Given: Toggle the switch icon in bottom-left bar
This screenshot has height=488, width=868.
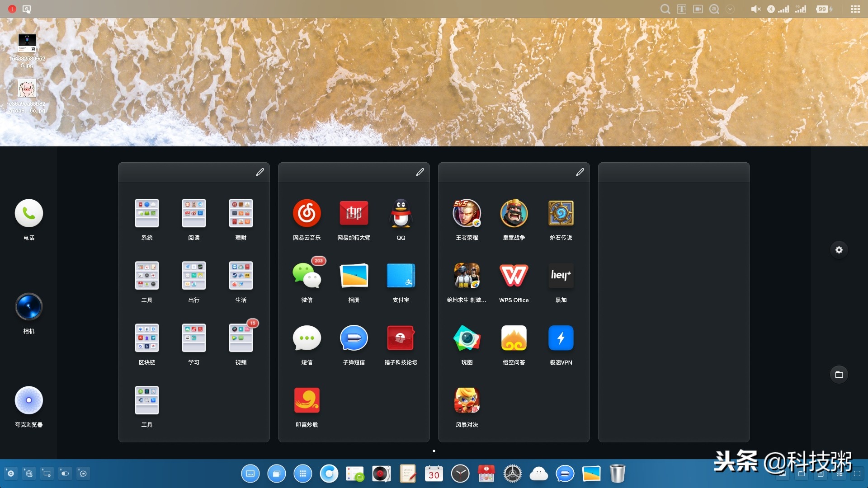Looking at the screenshot, I should [x=65, y=474].
